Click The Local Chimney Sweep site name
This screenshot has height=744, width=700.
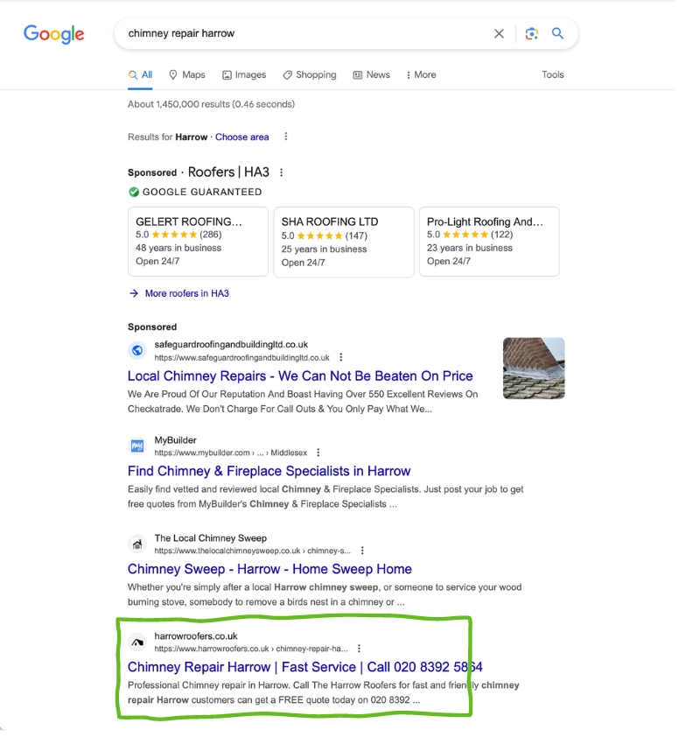[211, 538]
